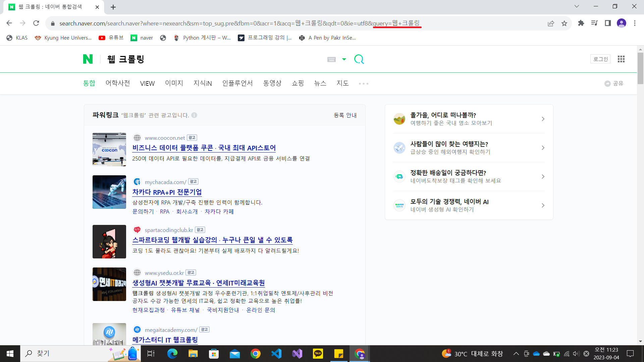Viewport: 644px width, 362px height.
Task: Expand the Chrome tab search chevron
Action: pos(577,6)
